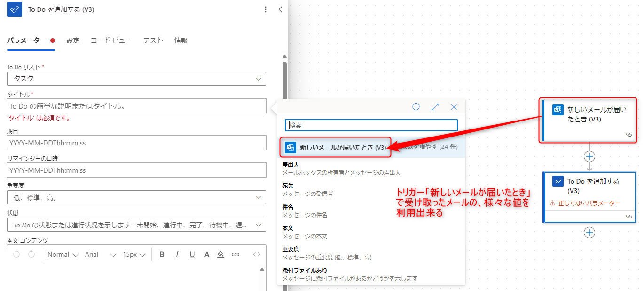Open the font color picker
644x291 pixels.
[206, 254]
